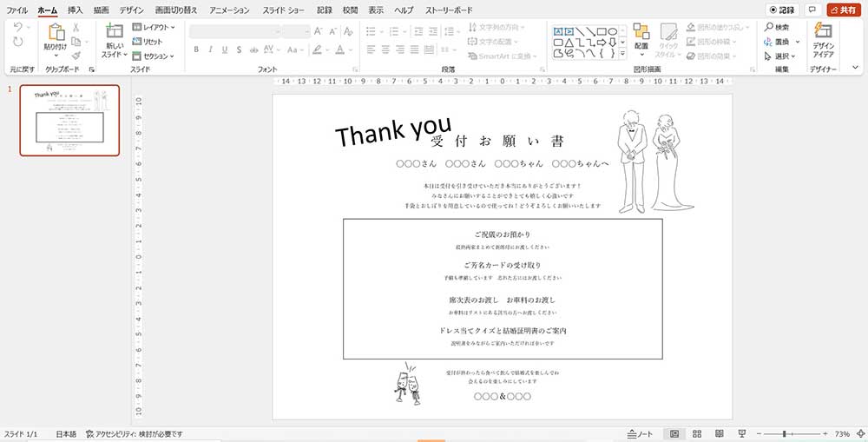Open the Animations (アニメーション) tab
The image size is (868, 442).
229,10
